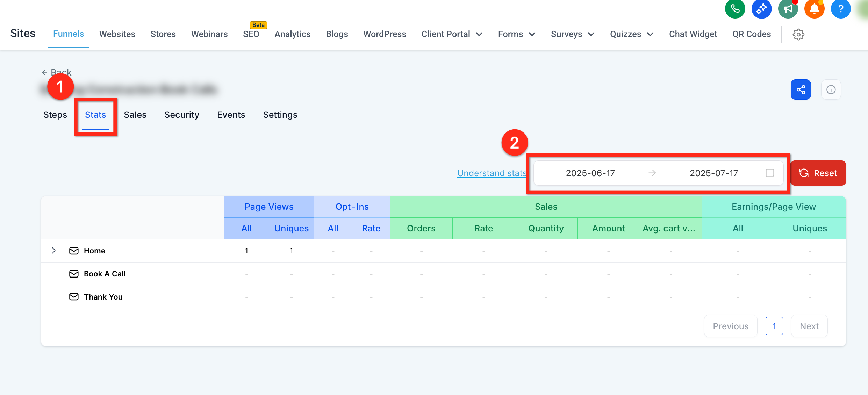Click the Sites heading
The image size is (868, 395).
tap(23, 33)
